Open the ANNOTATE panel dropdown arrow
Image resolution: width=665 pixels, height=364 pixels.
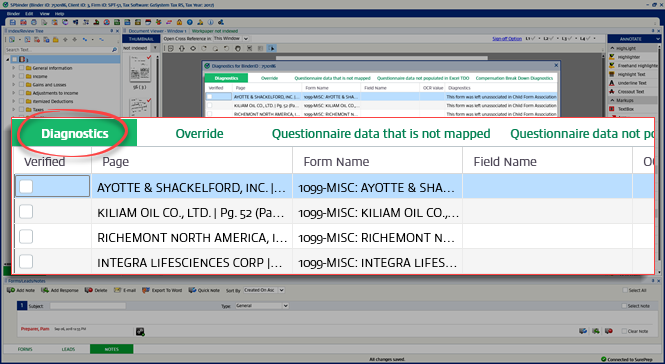pos(657,39)
